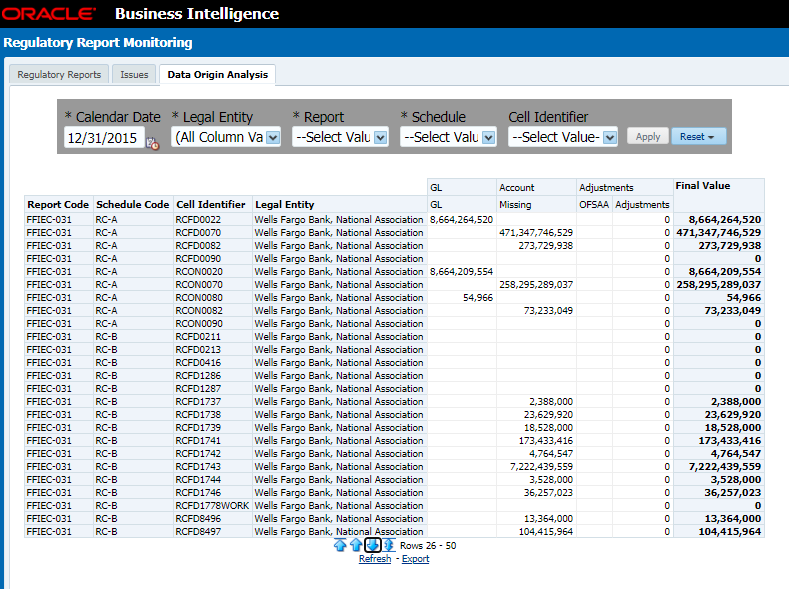Select cell identifier RCFD1286
789x589 pixels.
(198, 376)
